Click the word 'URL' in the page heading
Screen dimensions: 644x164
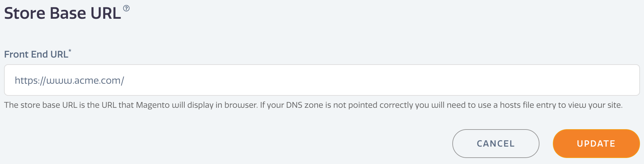106,13
